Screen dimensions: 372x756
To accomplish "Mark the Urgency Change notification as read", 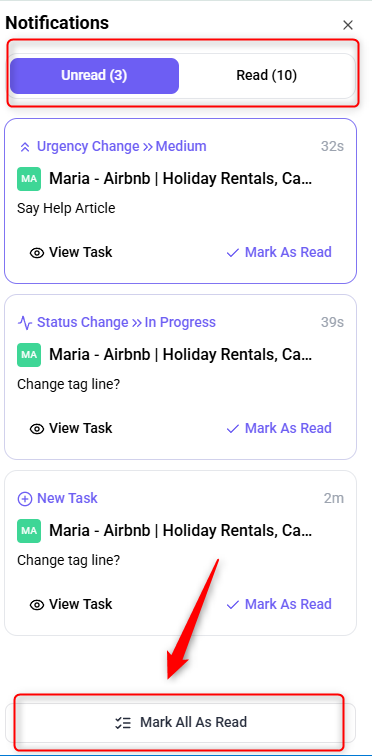I will [279, 252].
